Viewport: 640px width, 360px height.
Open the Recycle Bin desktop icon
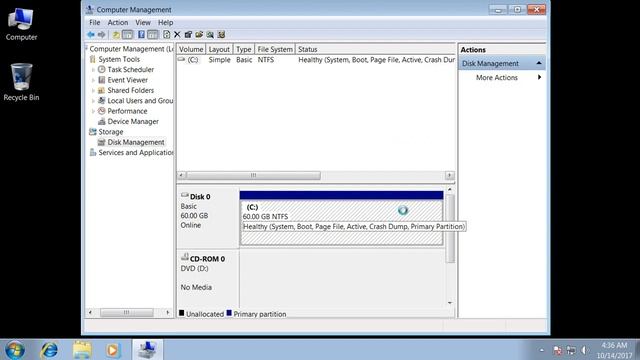(x=21, y=82)
